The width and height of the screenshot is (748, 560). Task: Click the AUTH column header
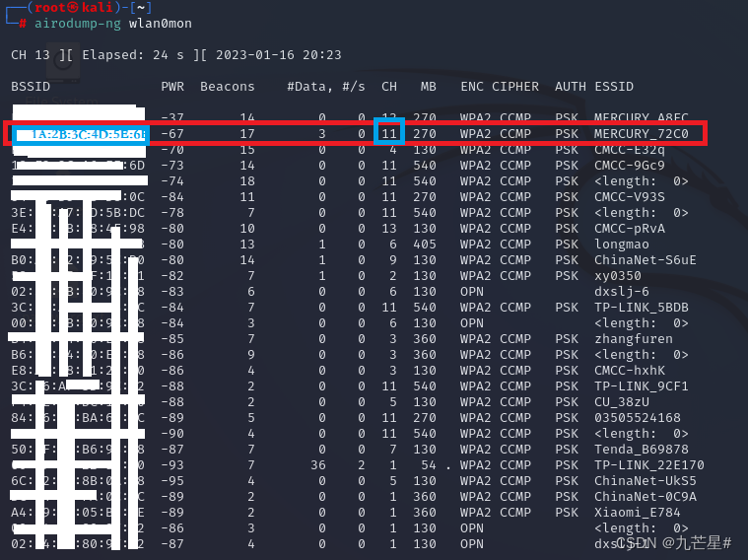570,87
